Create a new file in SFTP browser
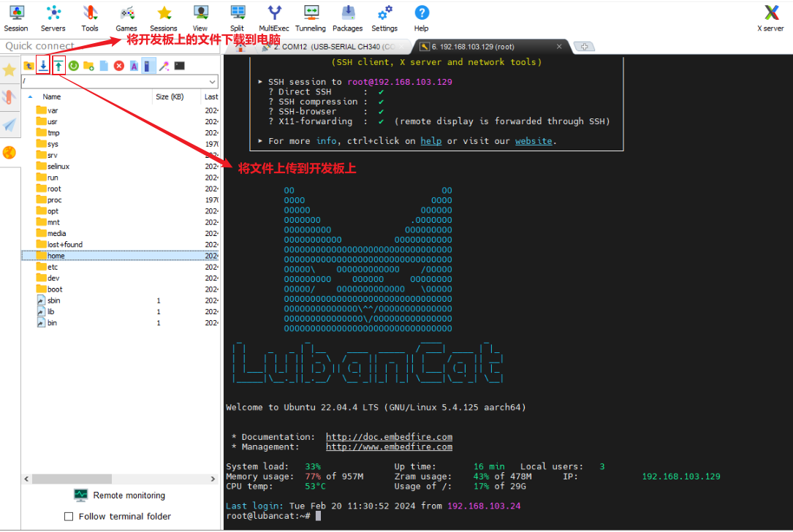 tap(104, 66)
